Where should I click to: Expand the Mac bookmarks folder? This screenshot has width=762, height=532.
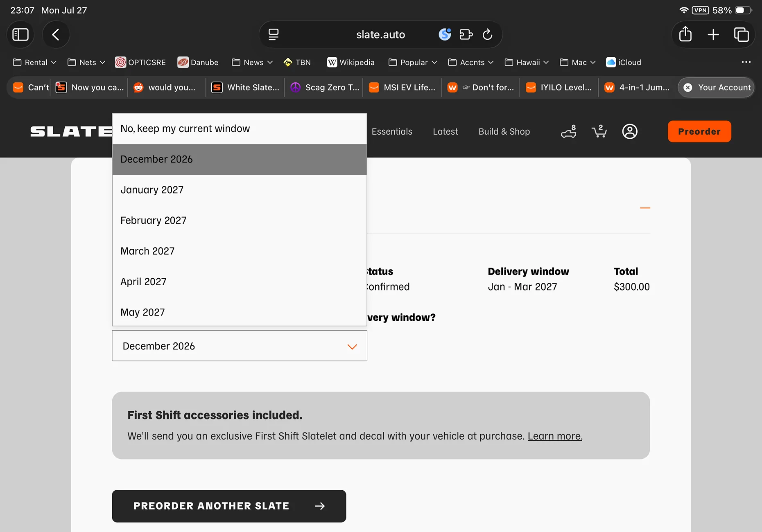click(x=578, y=62)
